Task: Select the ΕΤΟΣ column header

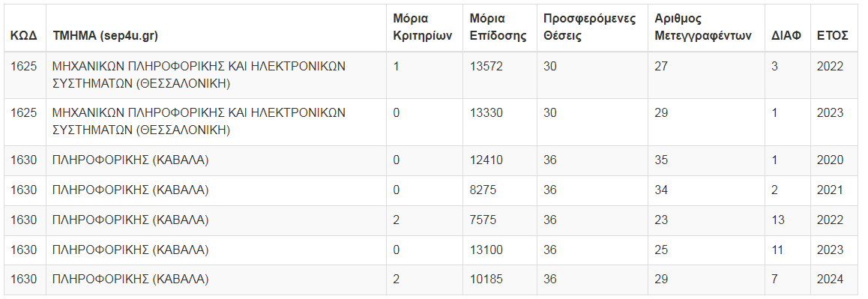Action: [x=833, y=35]
